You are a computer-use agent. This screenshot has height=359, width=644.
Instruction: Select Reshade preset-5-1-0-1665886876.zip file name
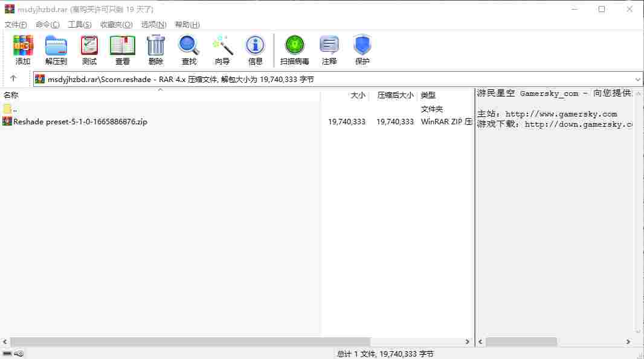pyautogui.click(x=80, y=121)
